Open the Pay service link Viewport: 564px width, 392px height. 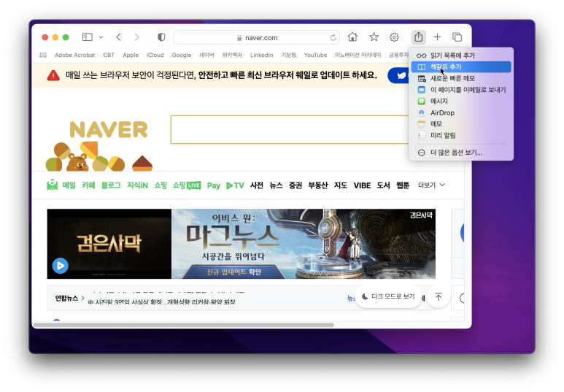[x=213, y=185]
